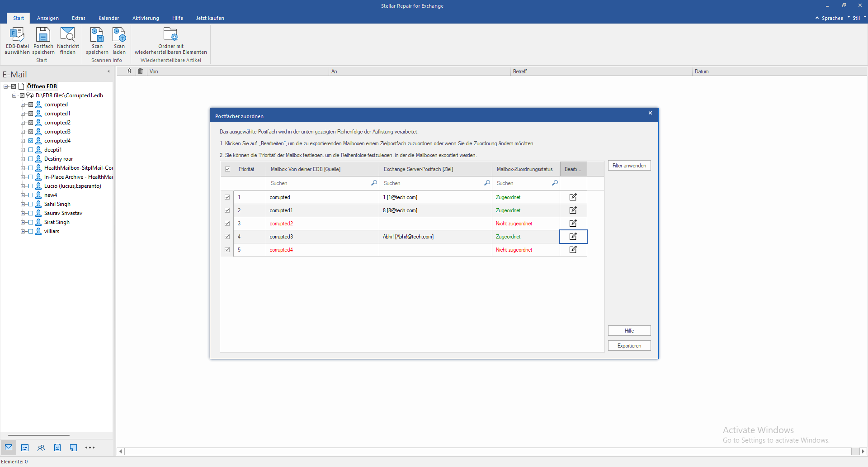The height and width of the screenshot is (467, 868).
Task: Edit mapping for corrupted4 row
Action: [x=573, y=249]
